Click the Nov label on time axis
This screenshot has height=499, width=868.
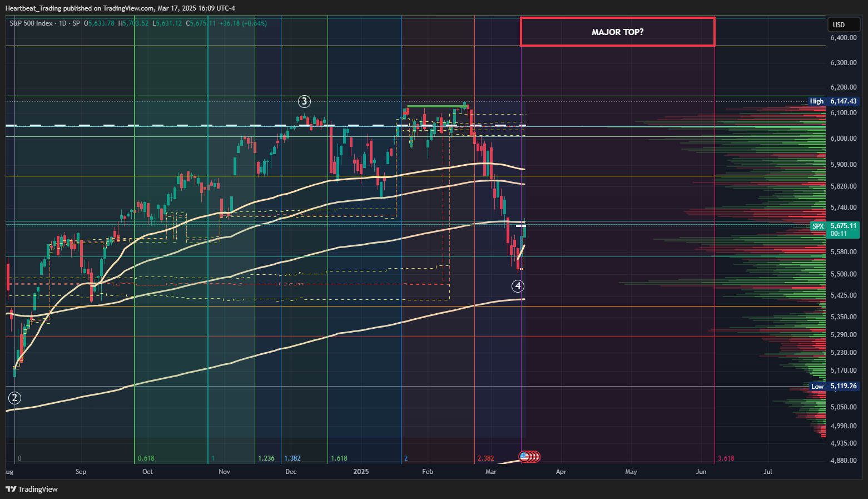click(x=224, y=472)
